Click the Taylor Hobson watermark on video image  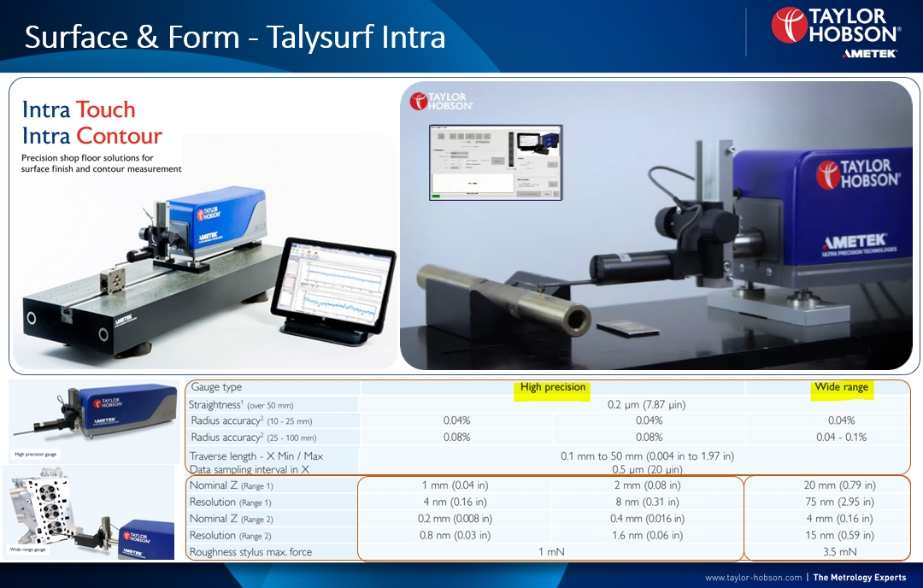[442, 101]
